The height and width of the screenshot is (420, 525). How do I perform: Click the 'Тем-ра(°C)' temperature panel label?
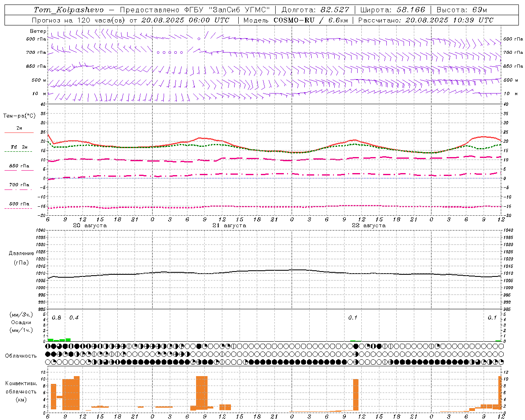19,116
